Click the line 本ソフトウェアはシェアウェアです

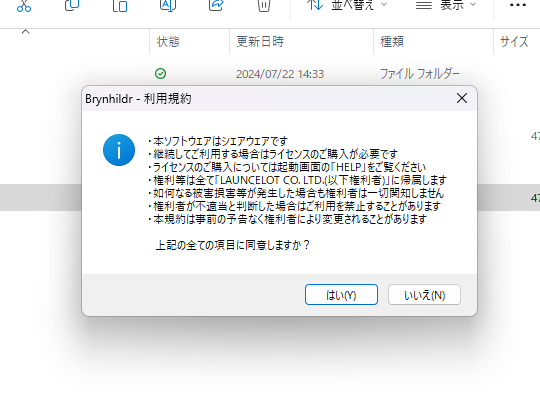(218, 141)
